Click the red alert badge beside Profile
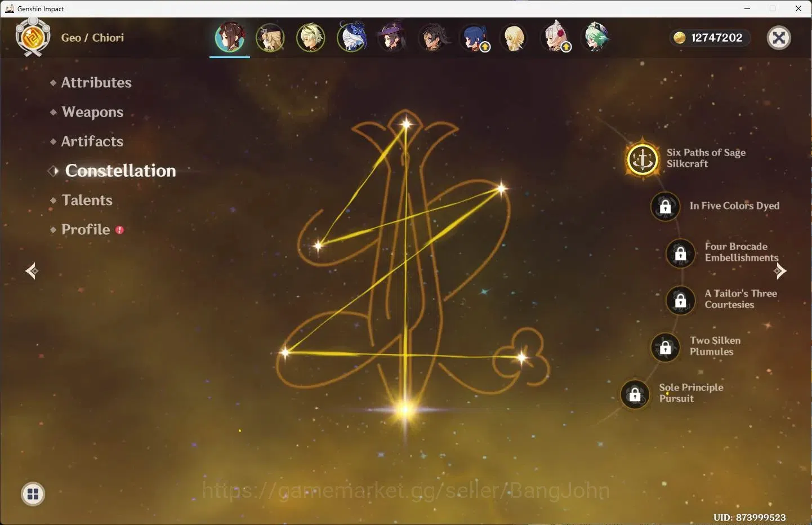This screenshot has width=812, height=525. tap(119, 230)
